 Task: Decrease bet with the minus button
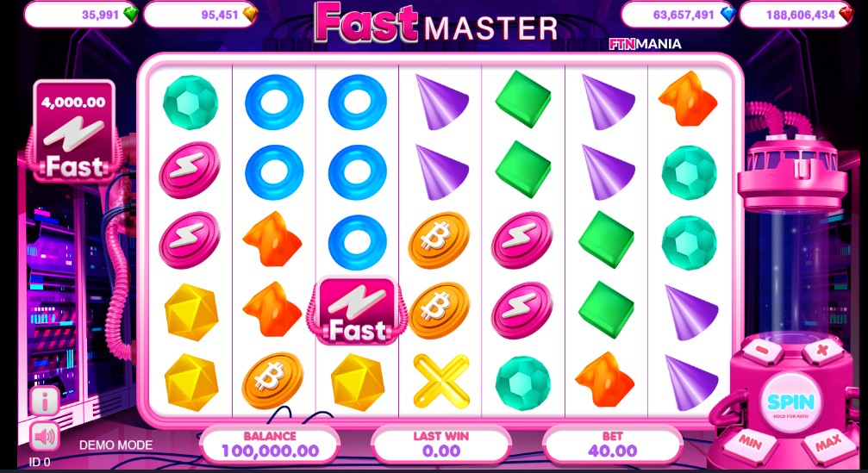click(763, 351)
